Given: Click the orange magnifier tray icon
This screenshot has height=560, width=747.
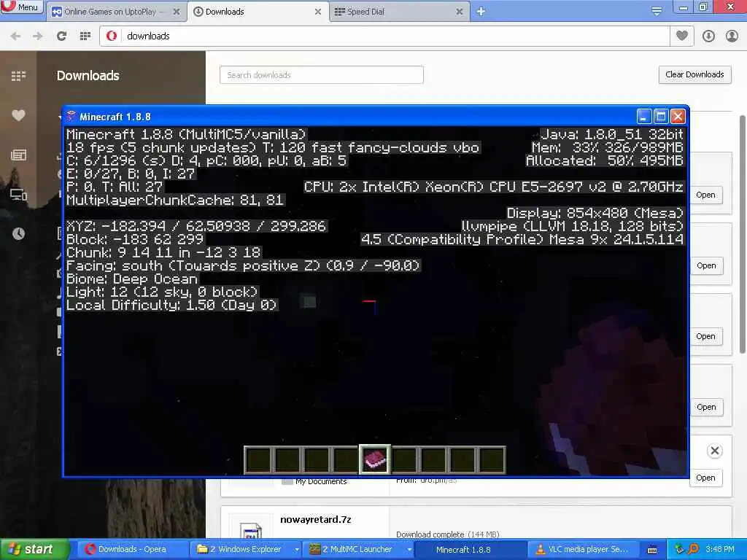Looking at the screenshot, I should pyautogui.click(x=693, y=549).
